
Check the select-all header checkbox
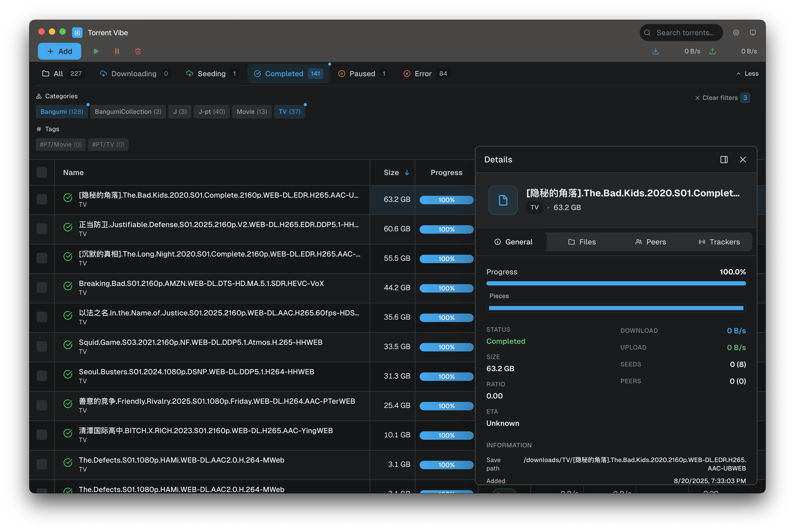tap(42, 173)
